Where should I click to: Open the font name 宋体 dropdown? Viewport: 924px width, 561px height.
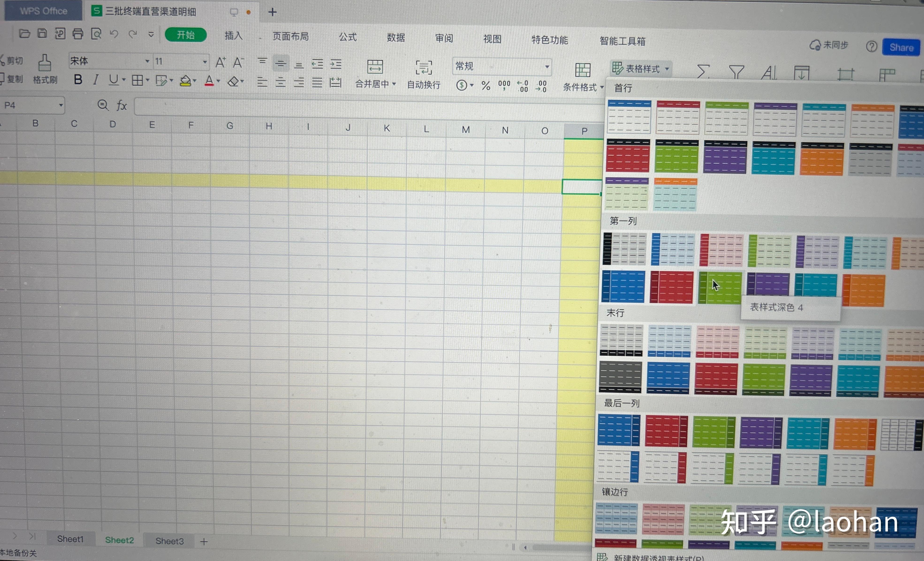147,61
